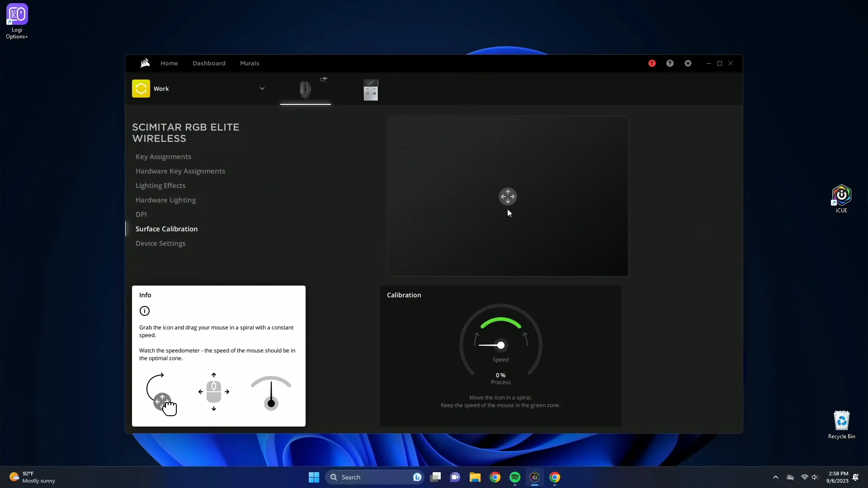Click the Corsair sails logo
Viewport: 868px width, 488px height.
click(x=145, y=63)
